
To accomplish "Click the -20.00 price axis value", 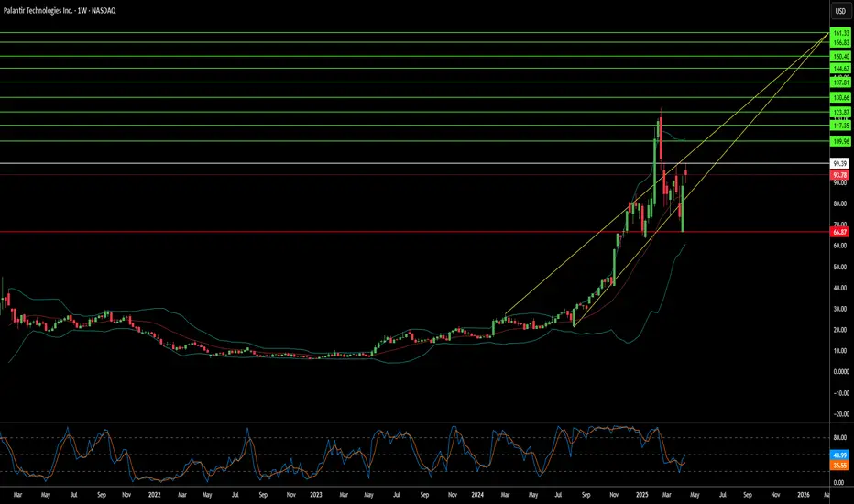I will [840, 414].
